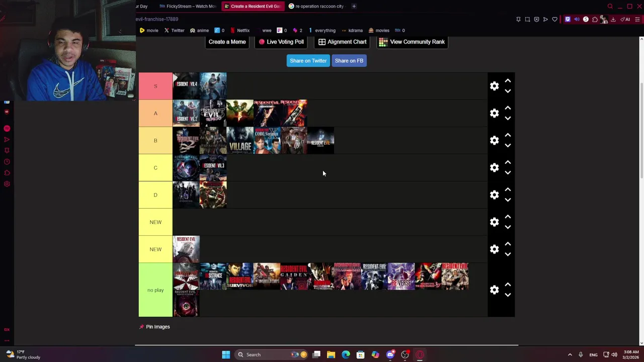Open settings gear for C tier row
The height and width of the screenshot is (362, 644).
click(x=494, y=167)
